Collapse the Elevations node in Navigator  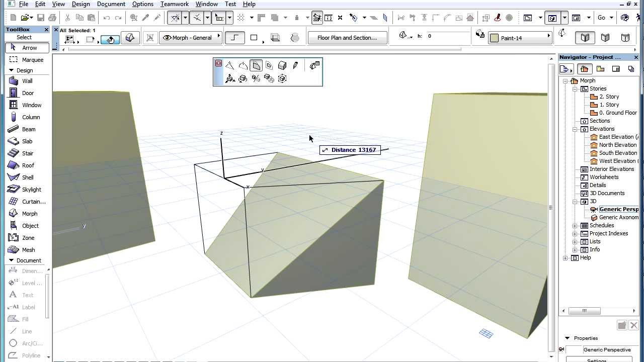575,129
